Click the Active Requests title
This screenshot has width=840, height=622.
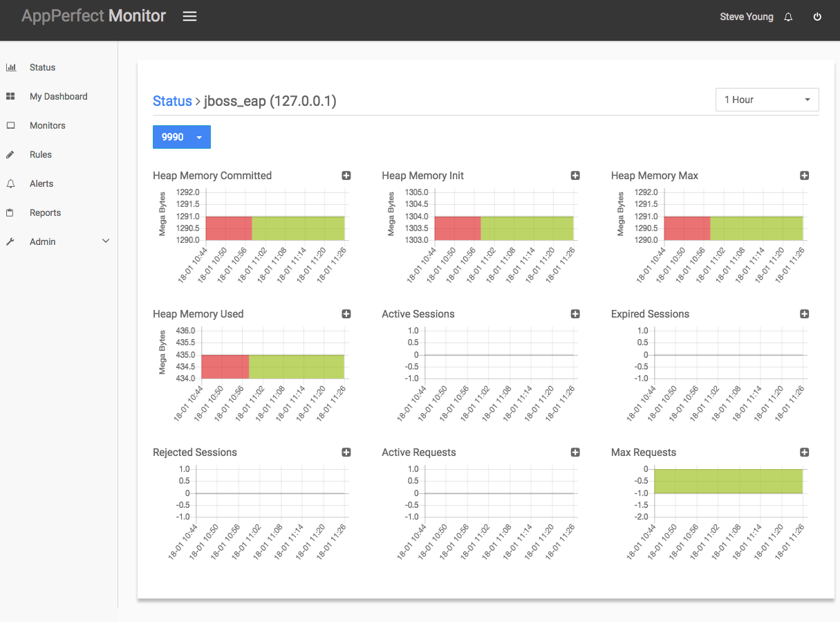(419, 452)
